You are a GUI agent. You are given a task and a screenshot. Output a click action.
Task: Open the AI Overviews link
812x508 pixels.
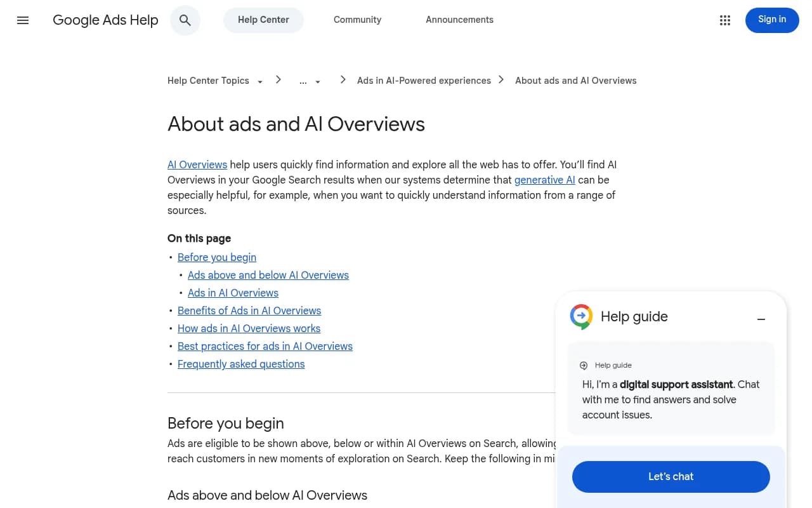click(197, 164)
